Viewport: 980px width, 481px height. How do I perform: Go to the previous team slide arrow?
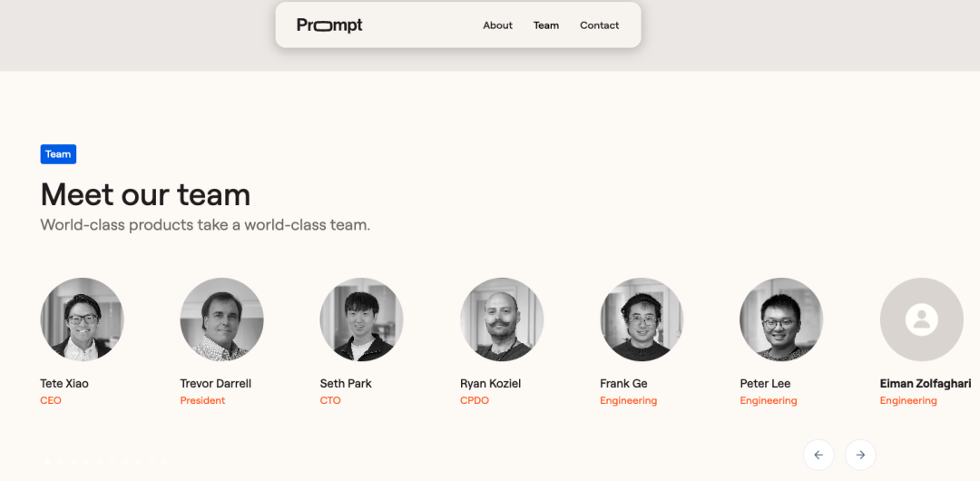818,455
